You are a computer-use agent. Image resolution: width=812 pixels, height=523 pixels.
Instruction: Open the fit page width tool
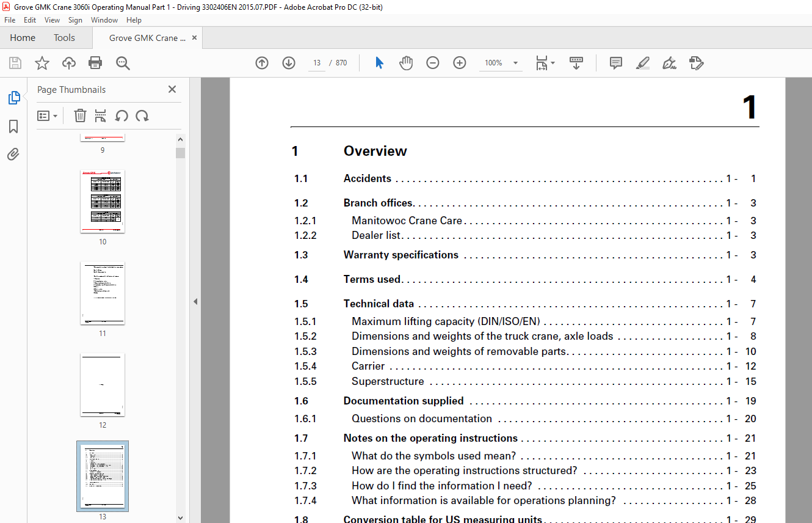542,63
